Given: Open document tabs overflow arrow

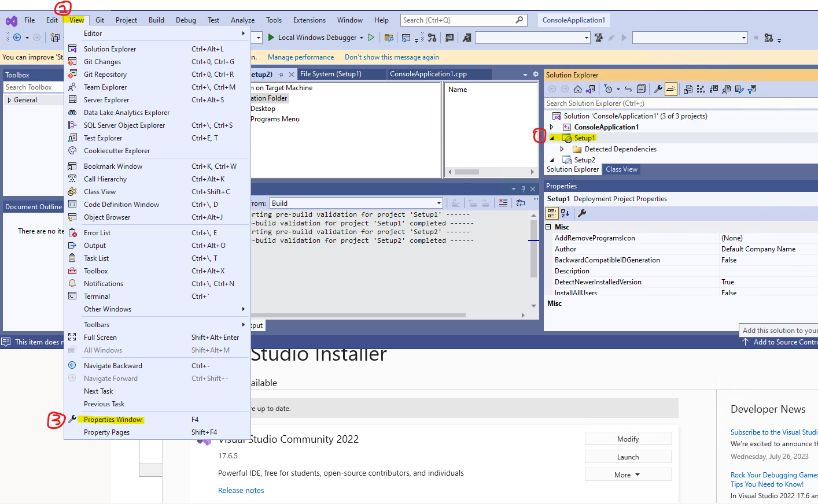Looking at the screenshot, I should [525, 75].
